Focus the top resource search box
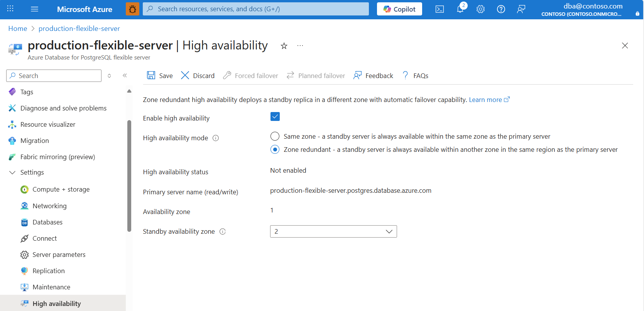Viewport: 644px width, 311px height. pos(255,9)
